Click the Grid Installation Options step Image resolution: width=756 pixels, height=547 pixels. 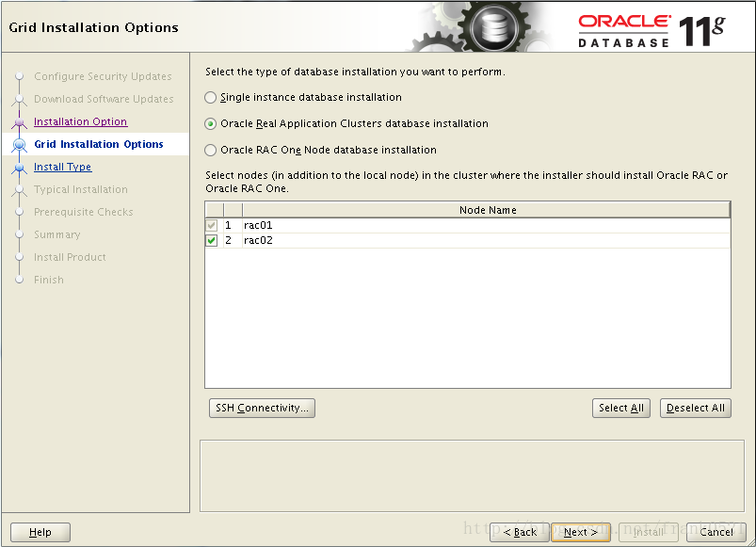(x=99, y=144)
